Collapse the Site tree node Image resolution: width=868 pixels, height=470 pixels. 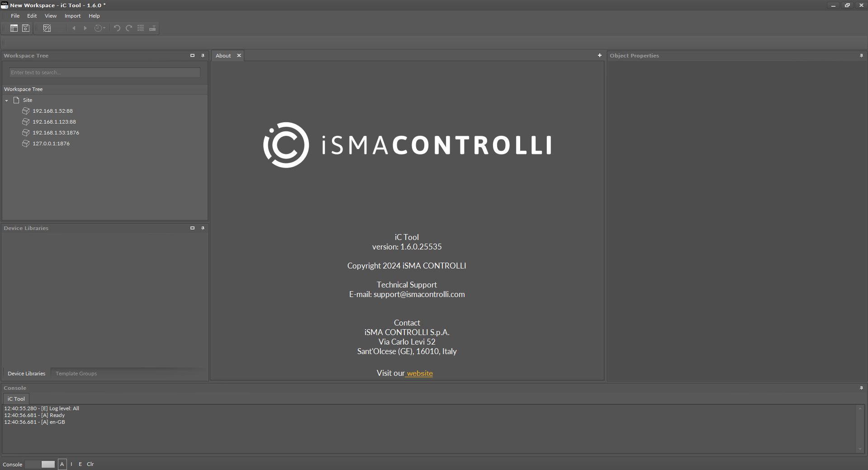[7, 100]
